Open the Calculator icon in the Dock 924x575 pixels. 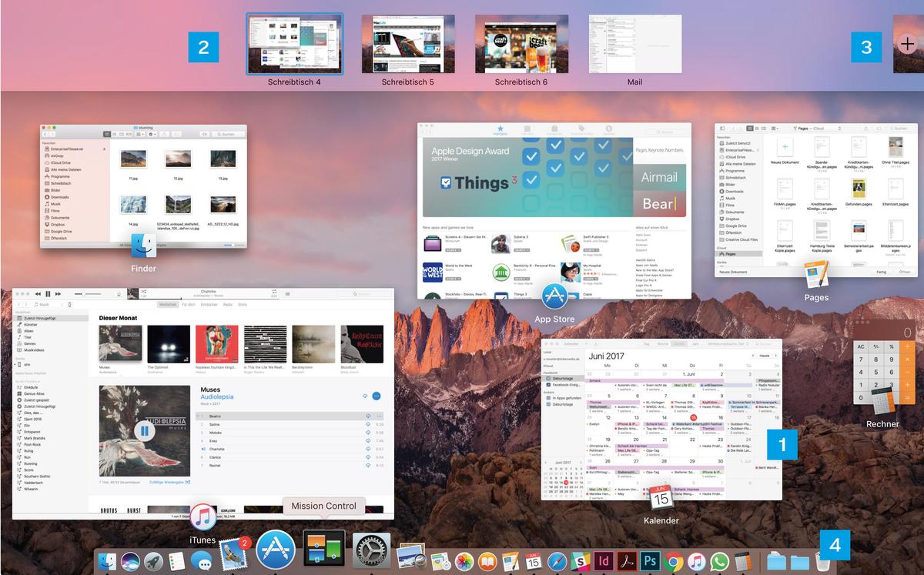click(742, 562)
